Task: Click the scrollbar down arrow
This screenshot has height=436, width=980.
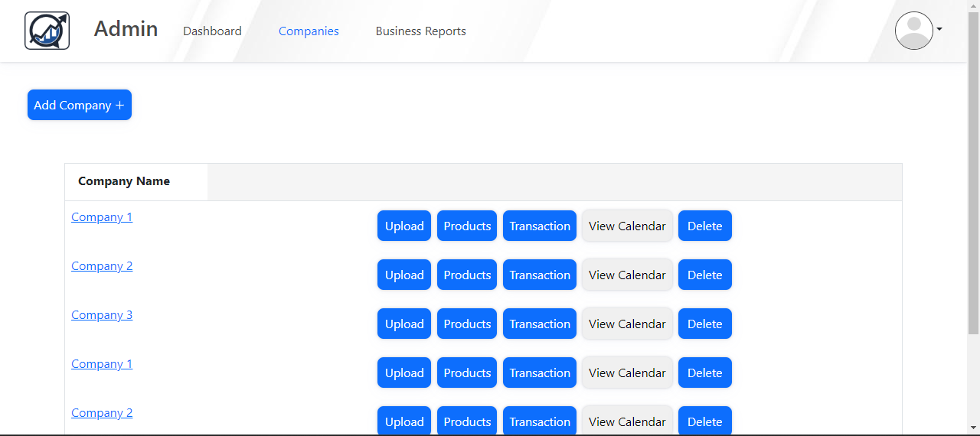Action: (x=973, y=427)
